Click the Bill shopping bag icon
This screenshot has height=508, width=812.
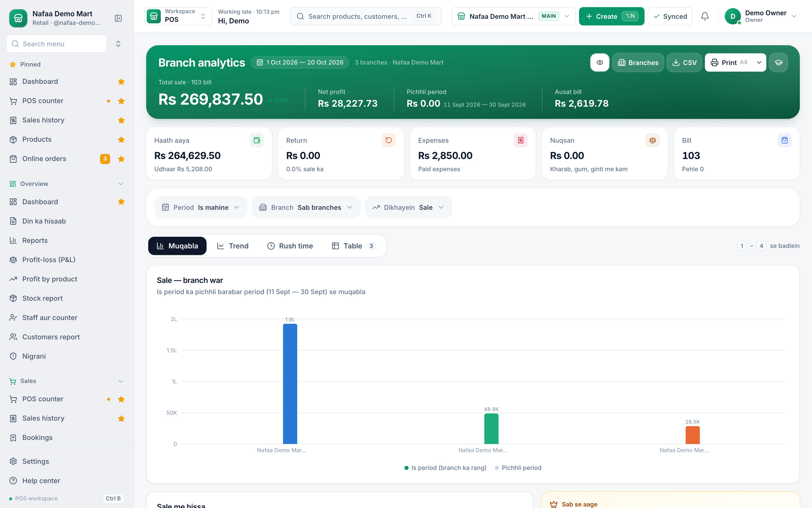point(784,140)
